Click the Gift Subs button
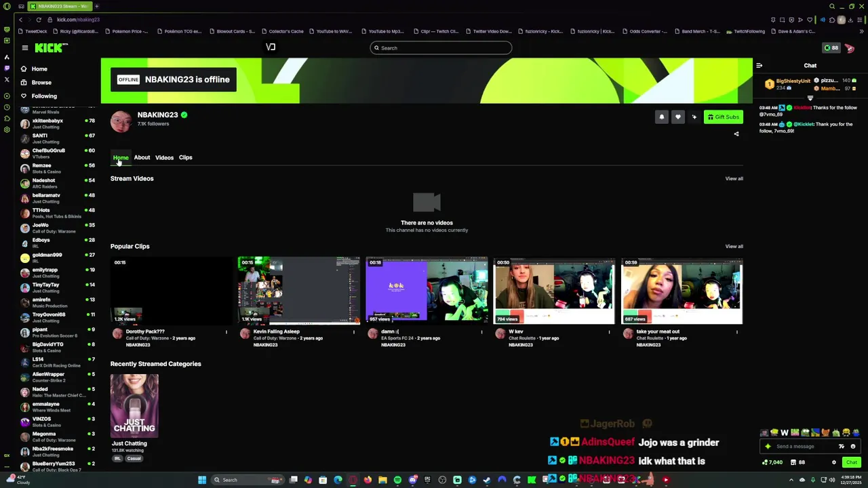The image size is (868, 488). pyautogui.click(x=724, y=117)
